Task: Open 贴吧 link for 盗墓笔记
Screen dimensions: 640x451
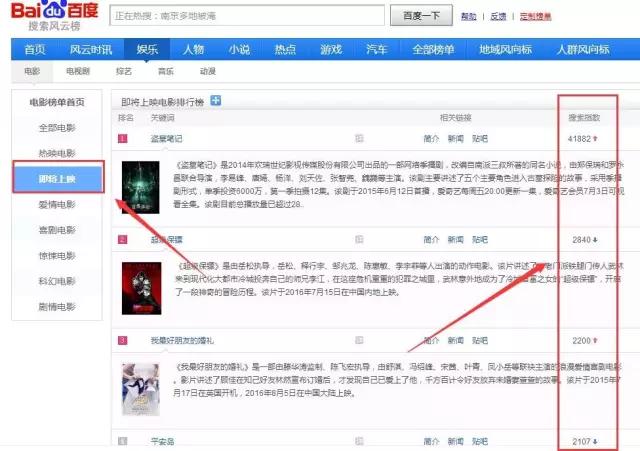Action: pos(480,139)
